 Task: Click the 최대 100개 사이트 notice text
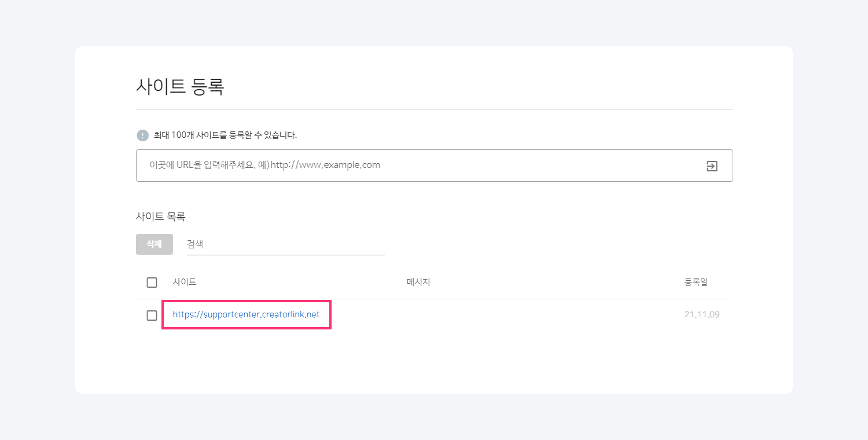point(225,135)
